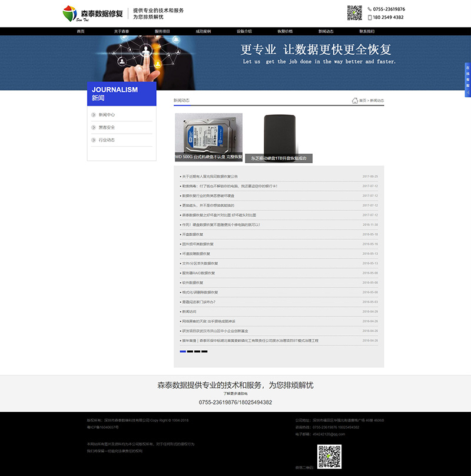
Task: Click 新闻动态 in the breadcrumb trail
Action: click(x=376, y=101)
